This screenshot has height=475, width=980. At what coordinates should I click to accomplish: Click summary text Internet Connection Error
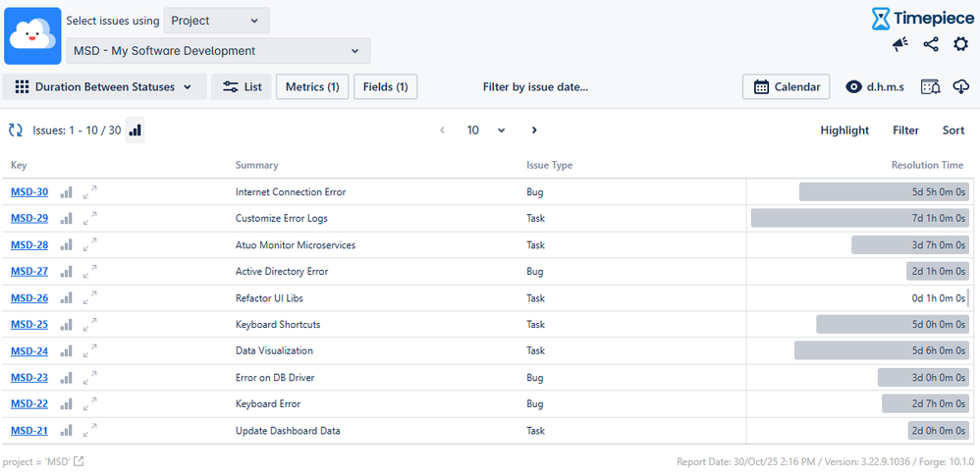click(291, 192)
